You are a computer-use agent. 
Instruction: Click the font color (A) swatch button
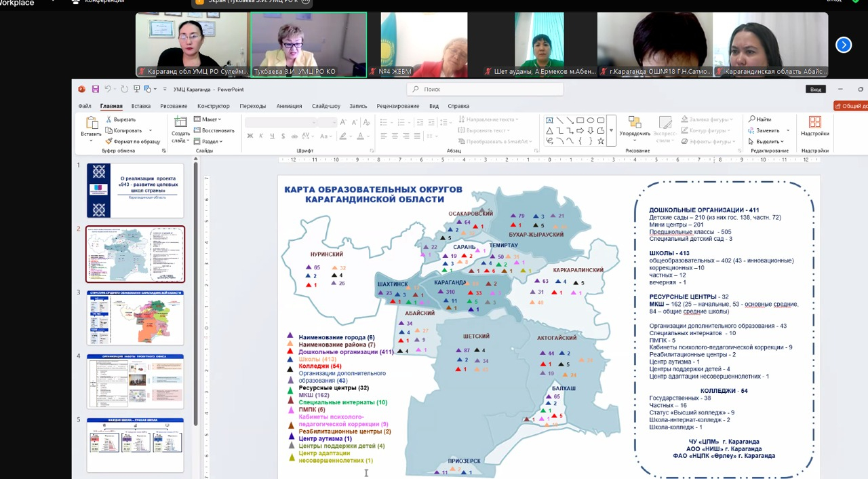361,136
